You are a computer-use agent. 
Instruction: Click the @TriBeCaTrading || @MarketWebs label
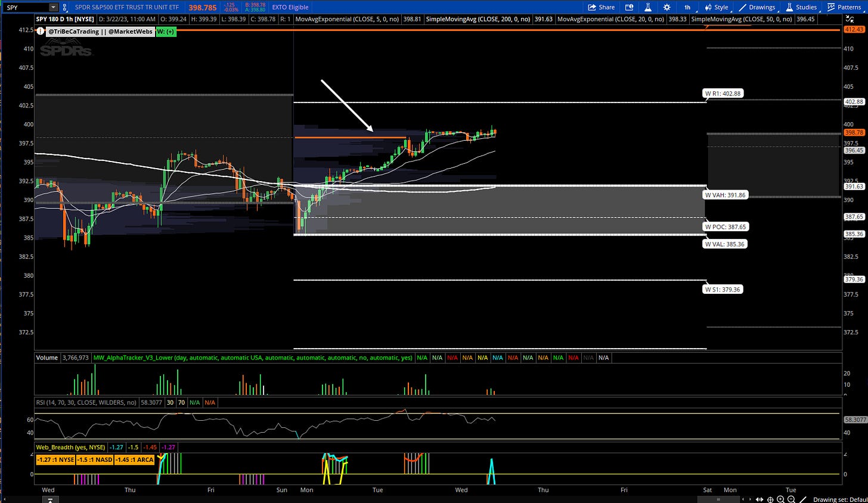100,31
